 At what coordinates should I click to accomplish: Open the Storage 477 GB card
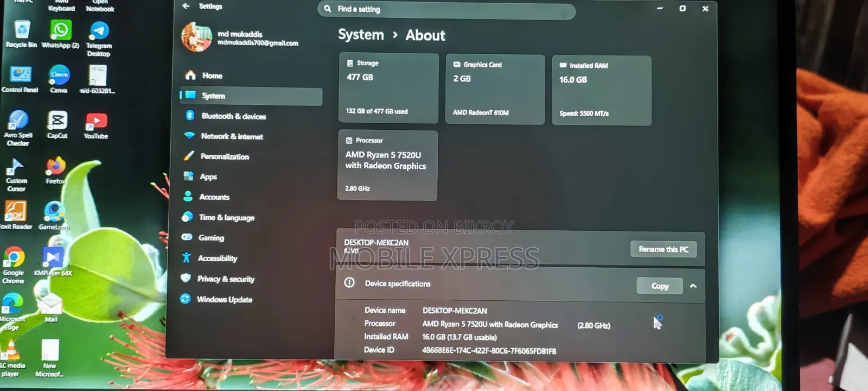[388, 87]
